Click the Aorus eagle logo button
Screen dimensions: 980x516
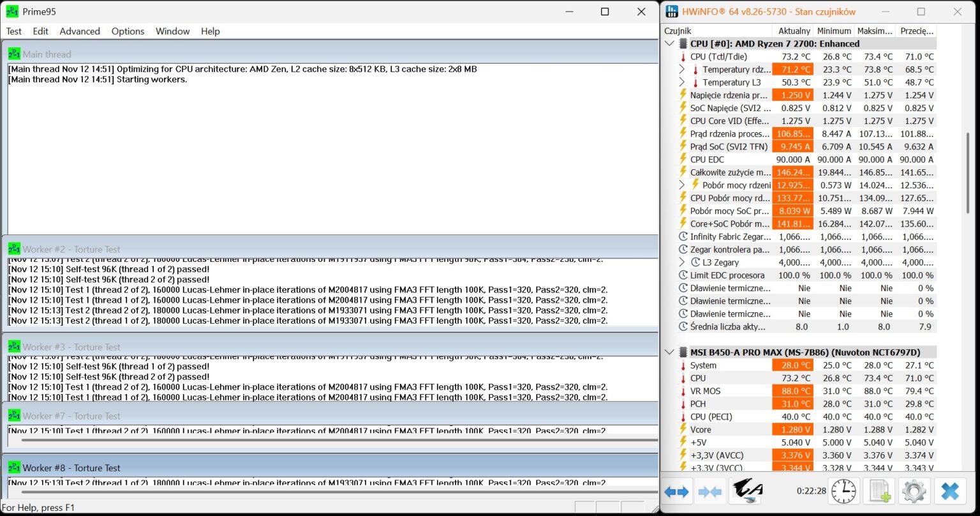(x=746, y=490)
